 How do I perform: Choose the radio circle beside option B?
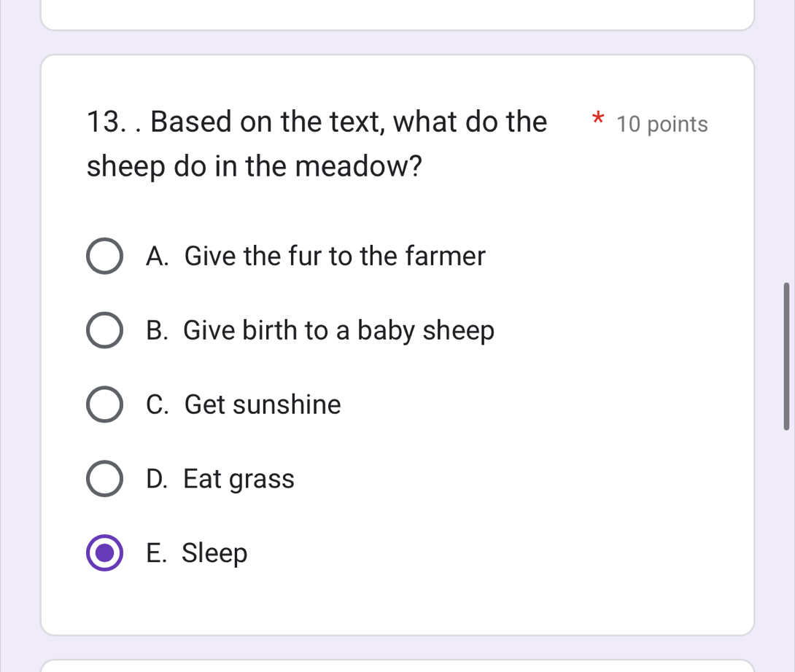click(105, 331)
